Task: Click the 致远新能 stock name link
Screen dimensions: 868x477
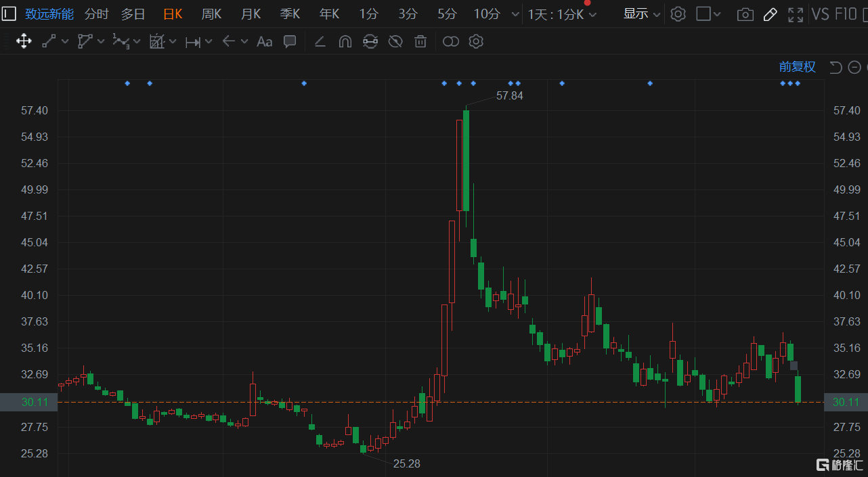Action: tap(49, 14)
